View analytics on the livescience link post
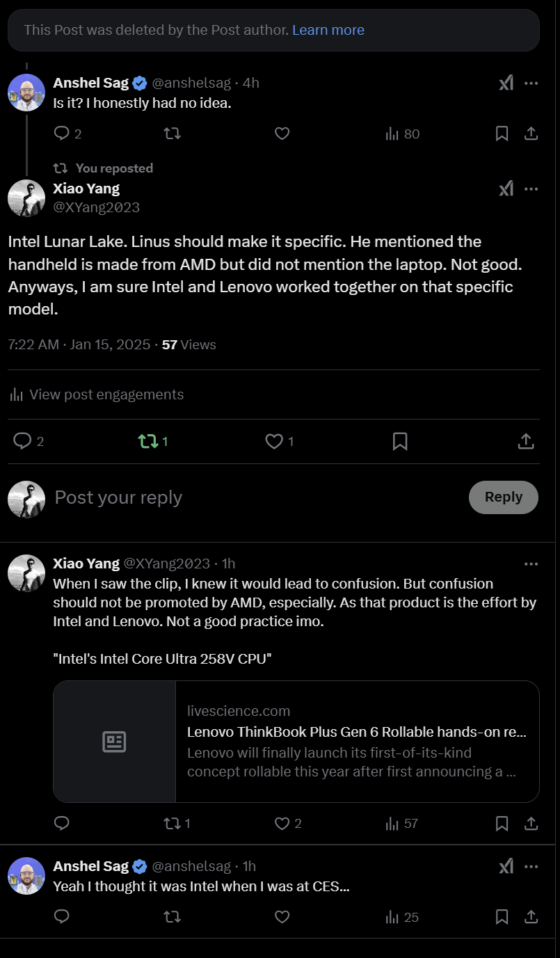The width and height of the screenshot is (560, 958). pyautogui.click(x=392, y=824)
